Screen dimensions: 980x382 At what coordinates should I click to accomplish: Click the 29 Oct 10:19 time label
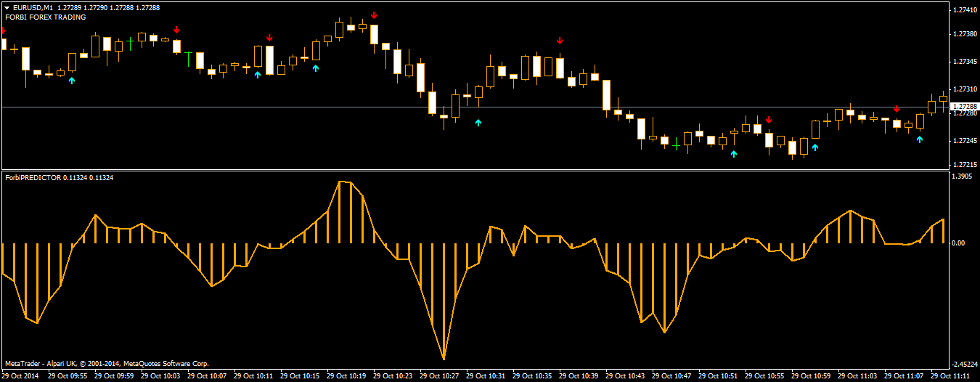(x=347, y=376)
